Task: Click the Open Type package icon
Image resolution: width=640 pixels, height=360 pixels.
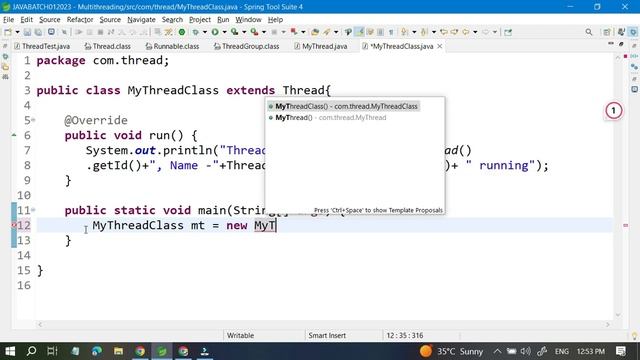Action: point(315,32)
